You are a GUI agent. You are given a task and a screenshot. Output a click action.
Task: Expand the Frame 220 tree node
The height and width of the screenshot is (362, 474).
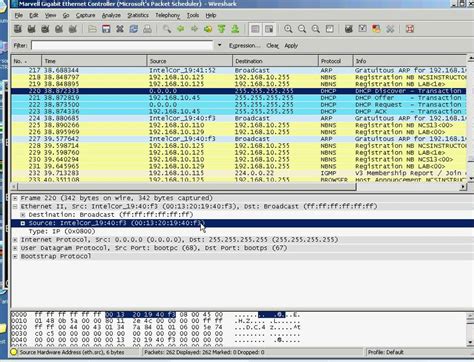pyautogui.click(x=15, y=198)
